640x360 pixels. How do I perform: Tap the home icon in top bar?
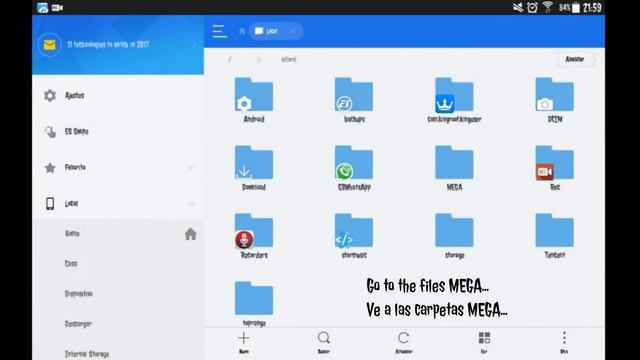pos(242,31)
